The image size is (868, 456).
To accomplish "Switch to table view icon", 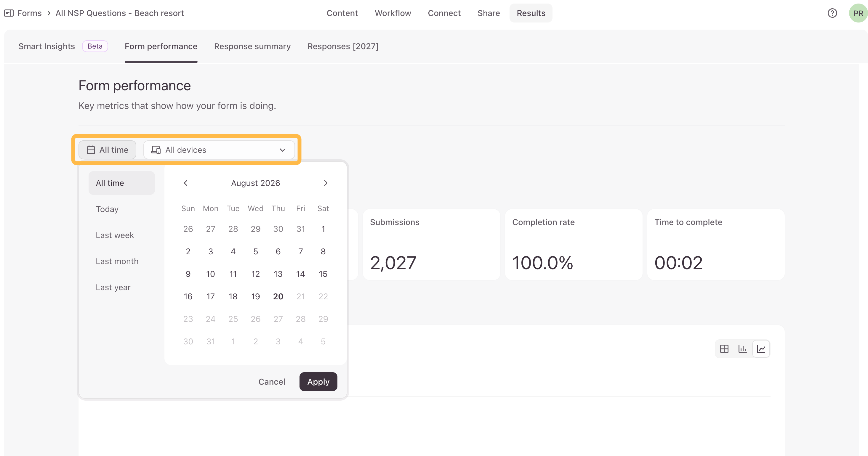I will 724,349.
